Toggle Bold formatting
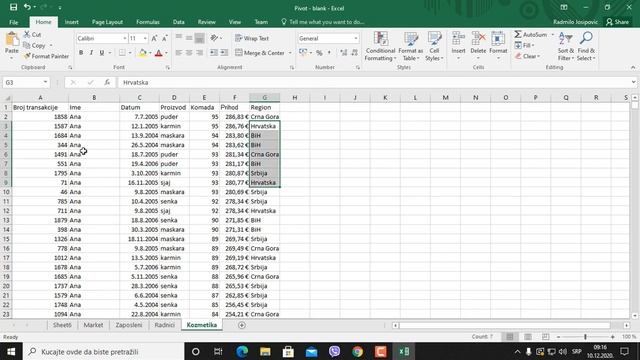Screen dimensions: 640x360 pyautogui.click(x=81, y=53)
